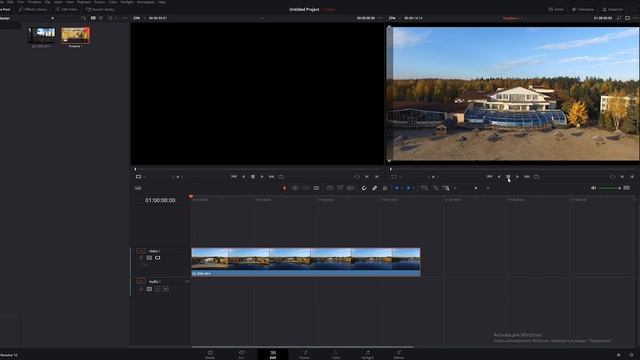The image size is (640, 360).
Task: Toggle loop playback in timeline viewer
Action: [x=537, y=177]
